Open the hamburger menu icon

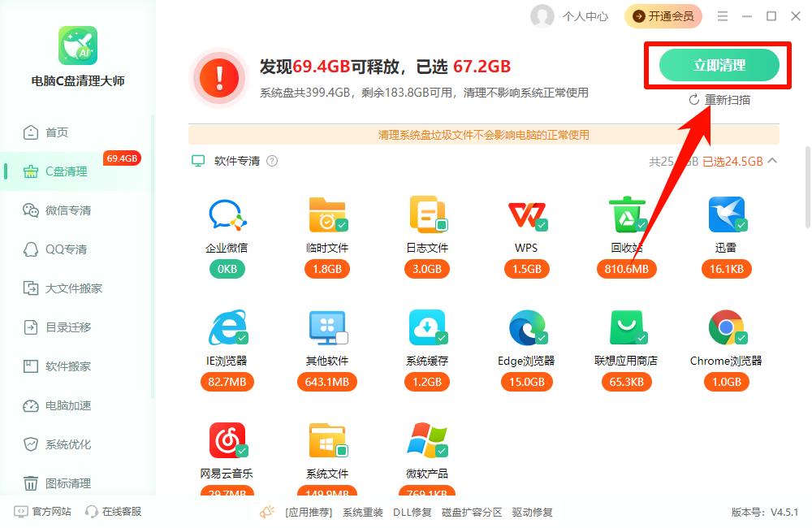click(x=723, y=16)
